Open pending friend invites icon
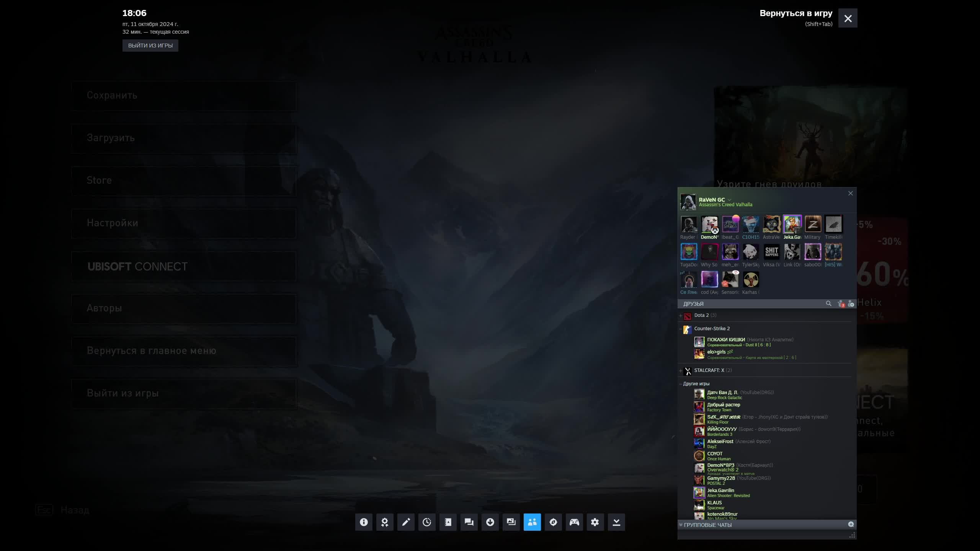The width and height of the screenshot is (980, 551). [x=841, y=304]
